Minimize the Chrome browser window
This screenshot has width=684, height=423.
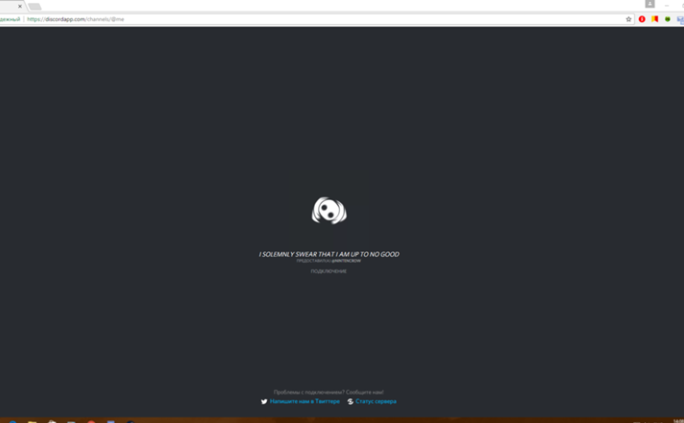coord(667,4)
